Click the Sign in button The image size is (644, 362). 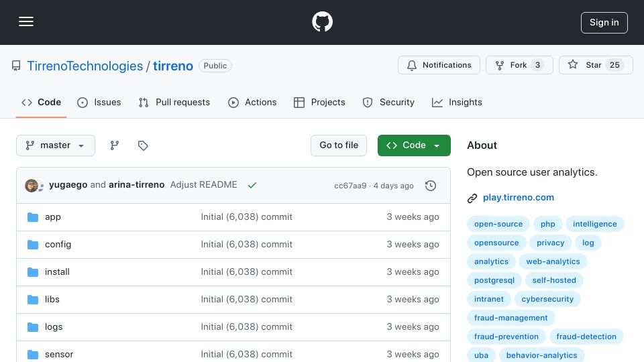pos(604,23)
